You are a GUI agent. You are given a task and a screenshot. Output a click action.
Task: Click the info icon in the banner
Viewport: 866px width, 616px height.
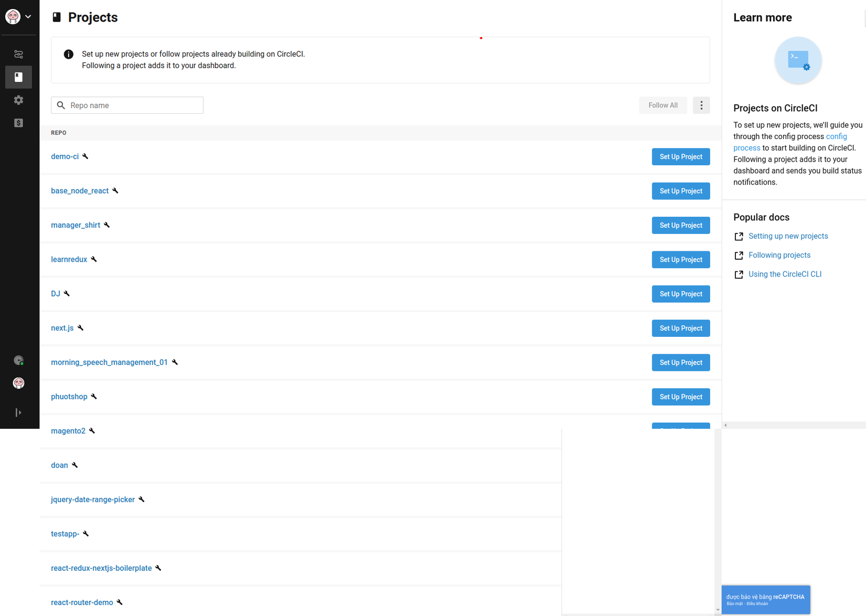68,54
